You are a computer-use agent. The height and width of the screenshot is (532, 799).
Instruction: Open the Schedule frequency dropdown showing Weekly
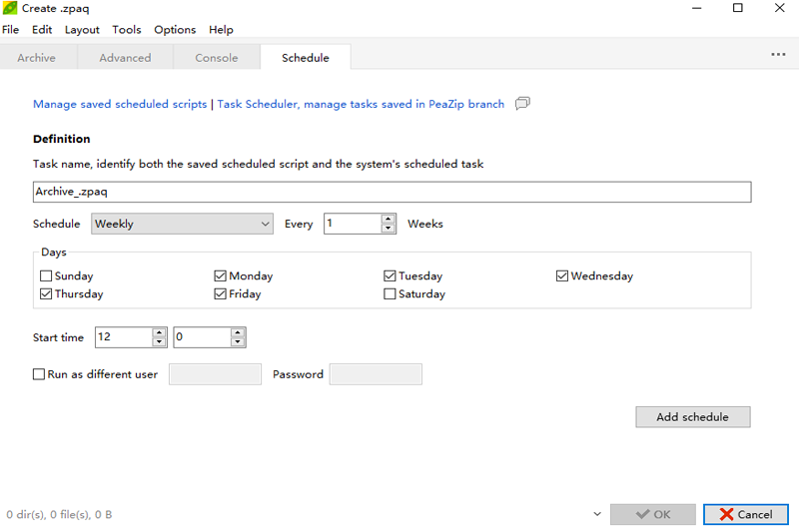[x=182, y=225]
